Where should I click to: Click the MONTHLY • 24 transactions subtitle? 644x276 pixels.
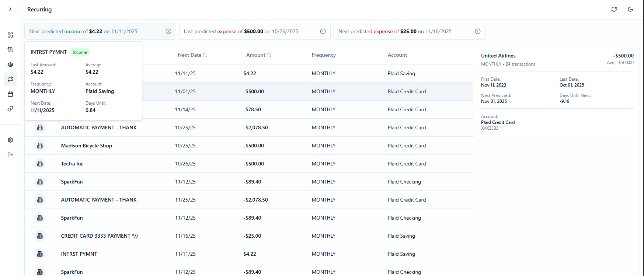point(508,64)
